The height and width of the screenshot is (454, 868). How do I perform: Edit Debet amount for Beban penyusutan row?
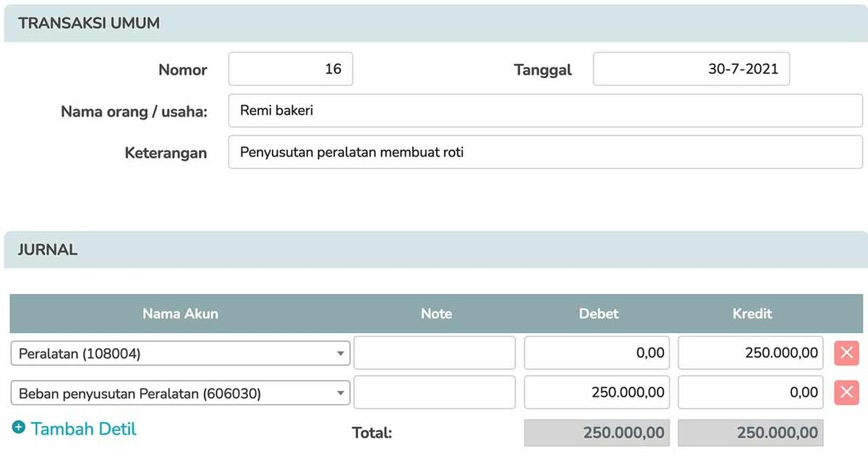[597, 392]
